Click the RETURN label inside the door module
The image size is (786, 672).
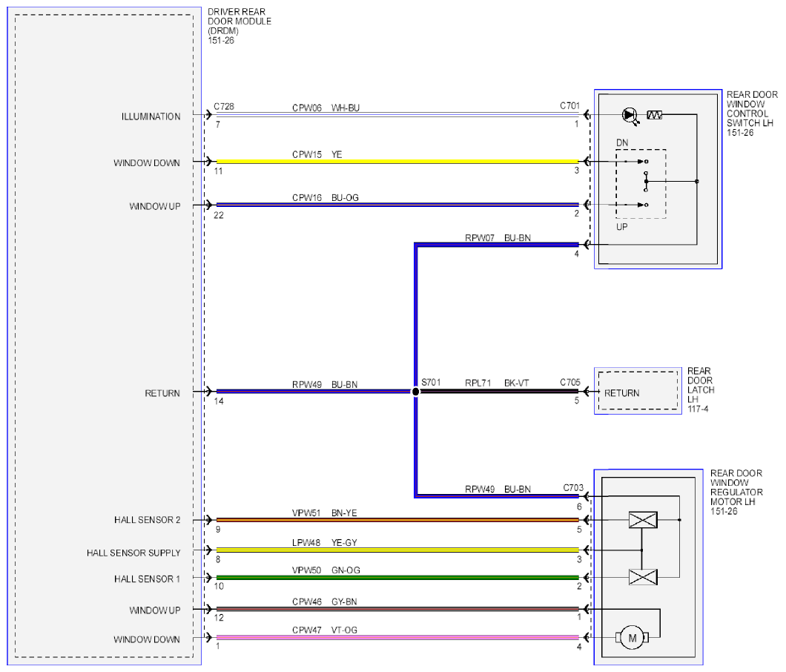point(162,394)
